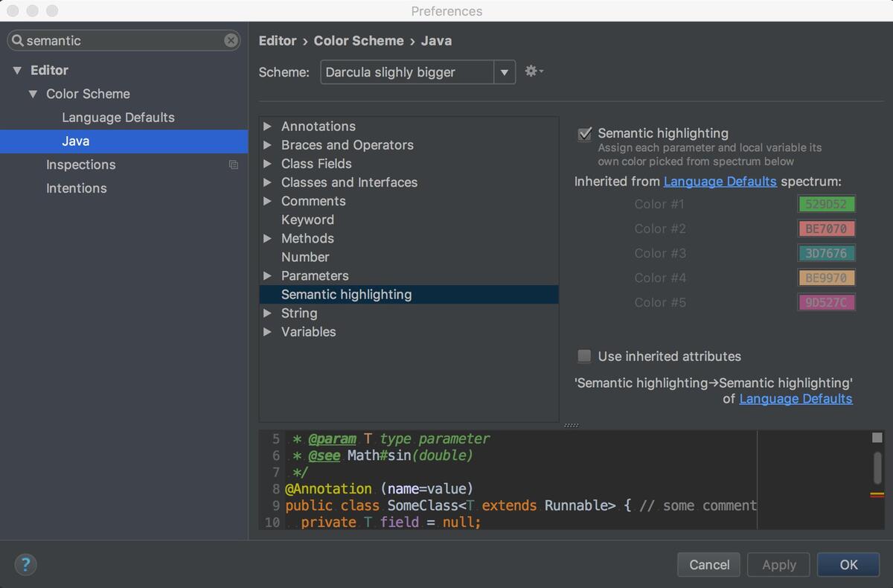Select Language Defaults in the sidebar

point(118,118)
